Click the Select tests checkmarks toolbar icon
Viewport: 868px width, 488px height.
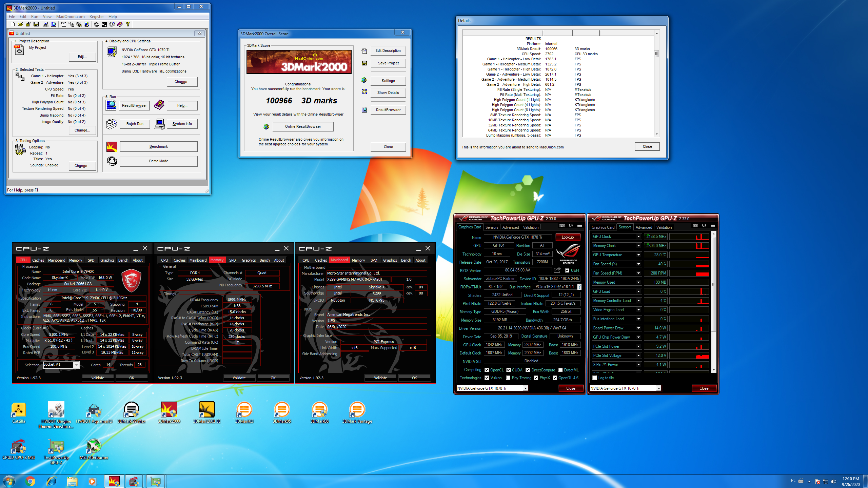(x=71, y=24)
